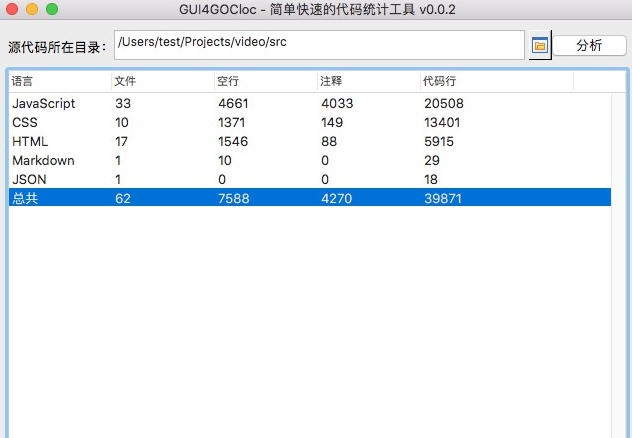Viewport: 632px width, 438px height.
Task: Sort by the 文件 column header
Action: tap(163, 81)
